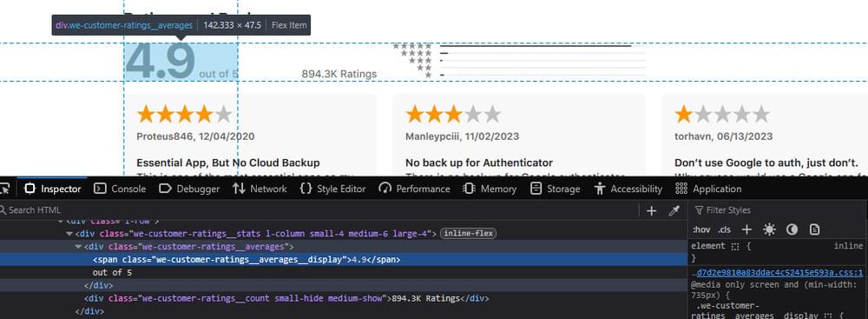Click the Storage database icon
Image resolution: width=868 pixels, height=319 pixels.
pyautogui.click(x=536, y=189)
